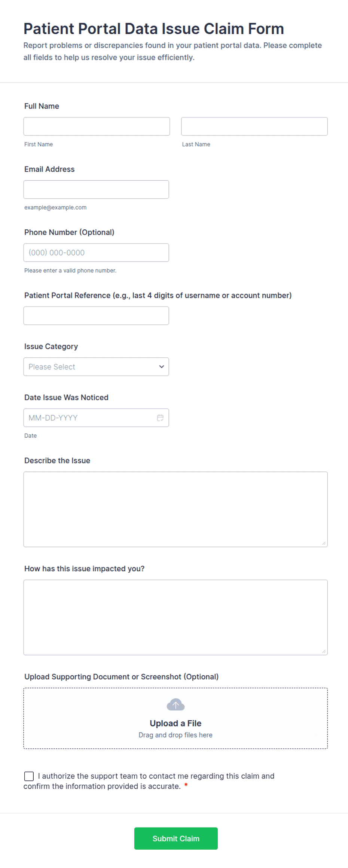Click the Issue Category dropdown chevron
The image size is (348, 868).
tap(162, 367)
